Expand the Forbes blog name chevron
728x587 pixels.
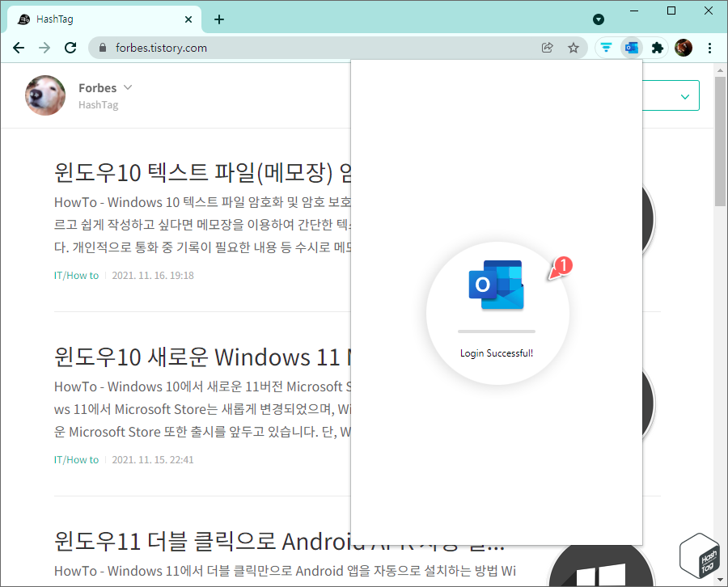point(128,87)
